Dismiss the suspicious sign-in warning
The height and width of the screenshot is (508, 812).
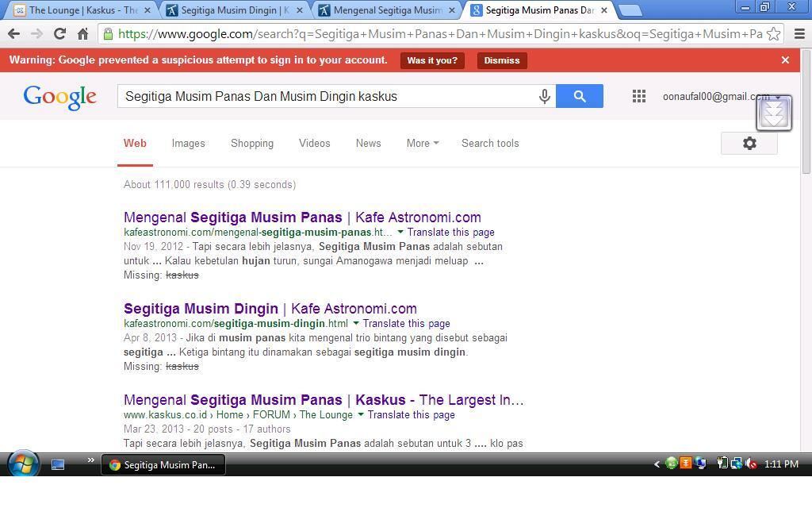click(x=501, y=60)
